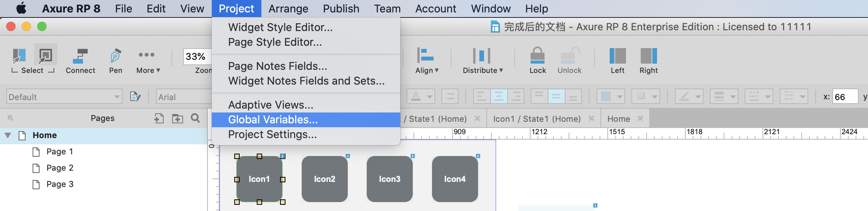Open the Arrange menu
This screenshot has width=868, height=211.
[288, 9]
